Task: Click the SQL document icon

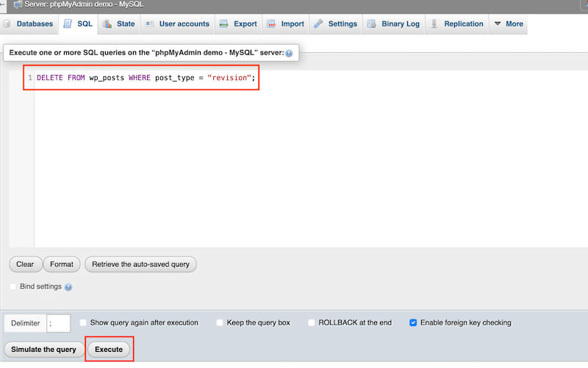Action: click(x=68, y=24)
